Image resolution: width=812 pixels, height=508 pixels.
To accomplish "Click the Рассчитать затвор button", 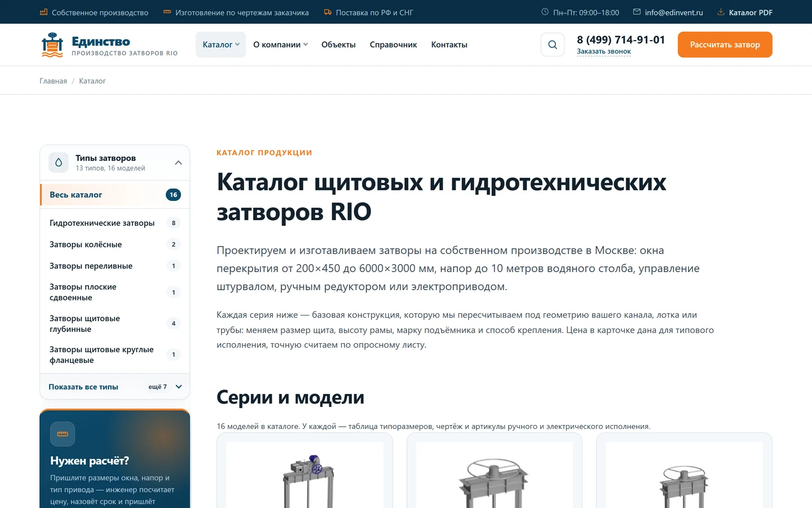I will click(725, 45).
